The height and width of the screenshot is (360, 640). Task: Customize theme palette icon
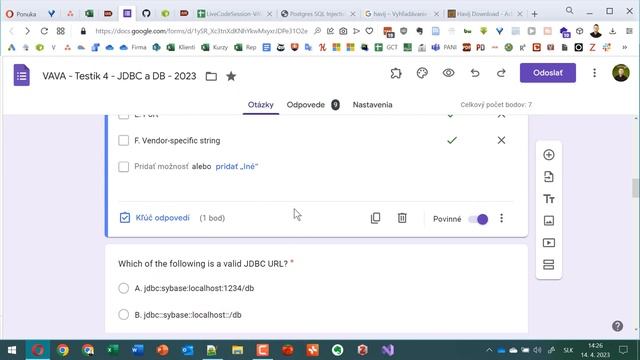click(422, 73)
